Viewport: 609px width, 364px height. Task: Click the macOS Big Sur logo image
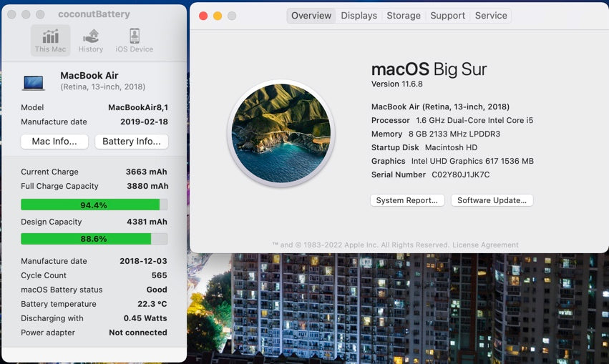click(x=281, y=133)
